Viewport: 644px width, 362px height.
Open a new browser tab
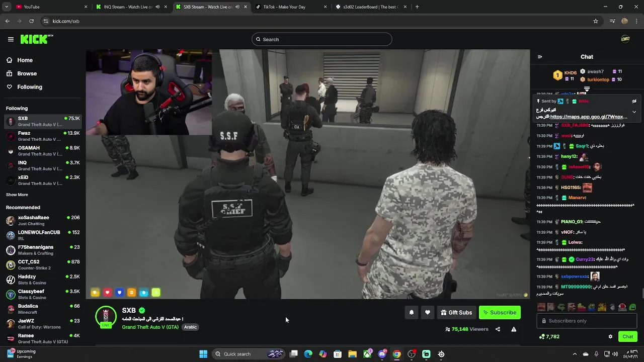(x=417, y=7)
